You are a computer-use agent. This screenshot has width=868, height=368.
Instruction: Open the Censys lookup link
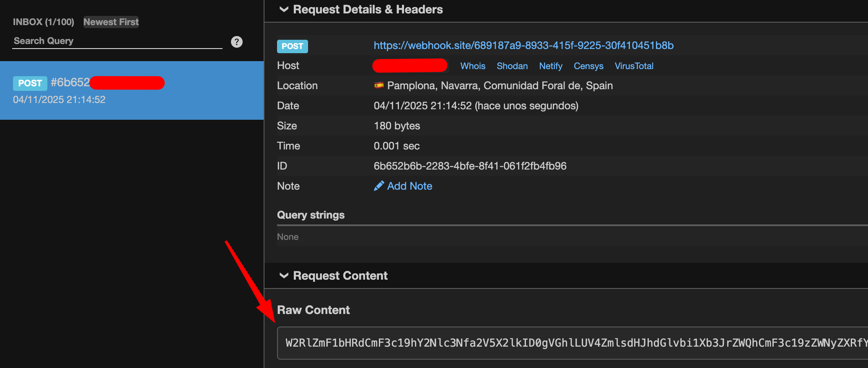(588, 66)
